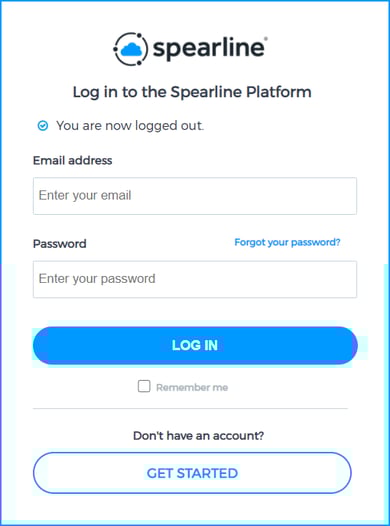Click the spearline wordmark text
Image resolution: width=390 pixels, height=526 pixels.
click(x=208, y=49)
